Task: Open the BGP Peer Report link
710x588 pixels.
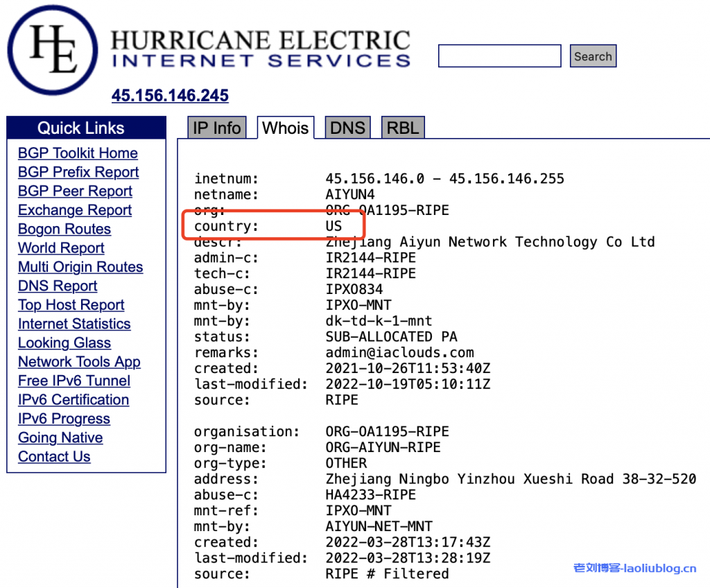Action: pos(75,191)
